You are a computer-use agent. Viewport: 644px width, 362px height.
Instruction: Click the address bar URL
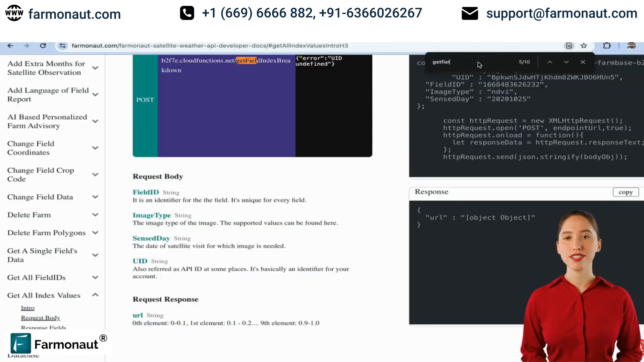click(210, 46)
